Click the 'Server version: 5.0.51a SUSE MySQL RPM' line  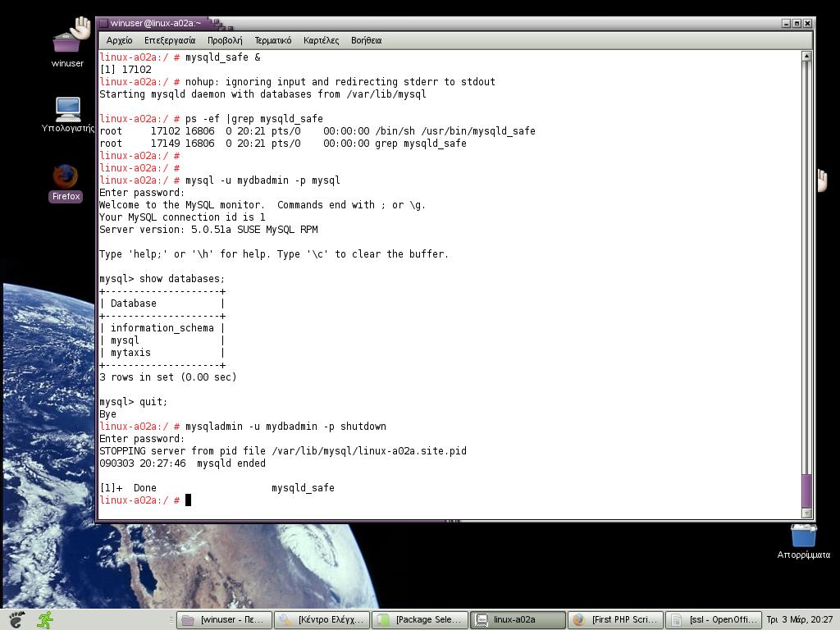pos(208,230)
